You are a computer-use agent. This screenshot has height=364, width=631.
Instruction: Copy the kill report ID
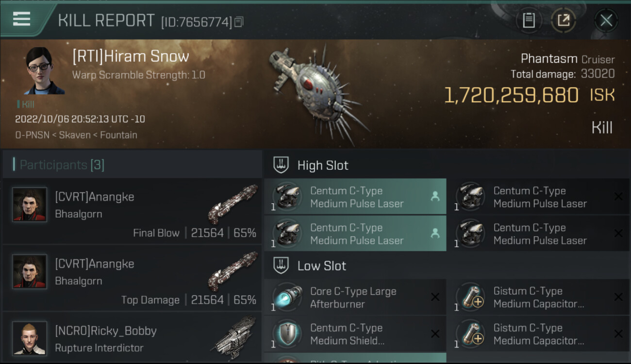[238, 22]
